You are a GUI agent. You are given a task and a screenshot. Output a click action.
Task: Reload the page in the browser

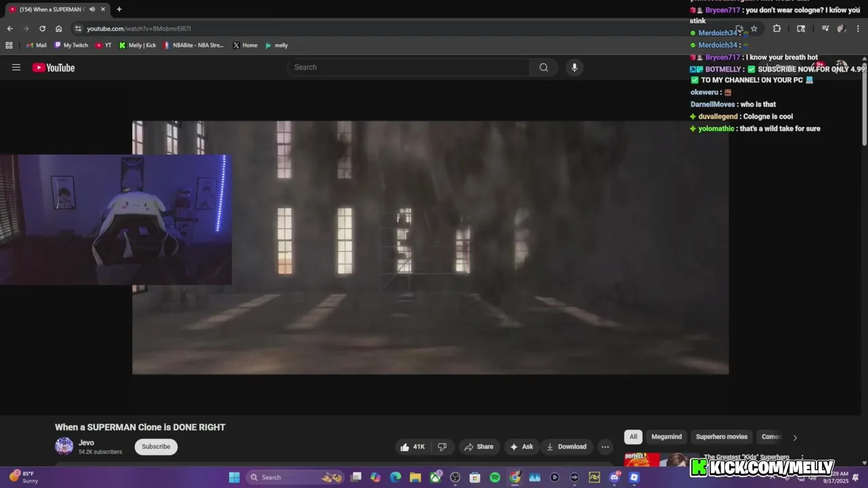coord(42,28)
